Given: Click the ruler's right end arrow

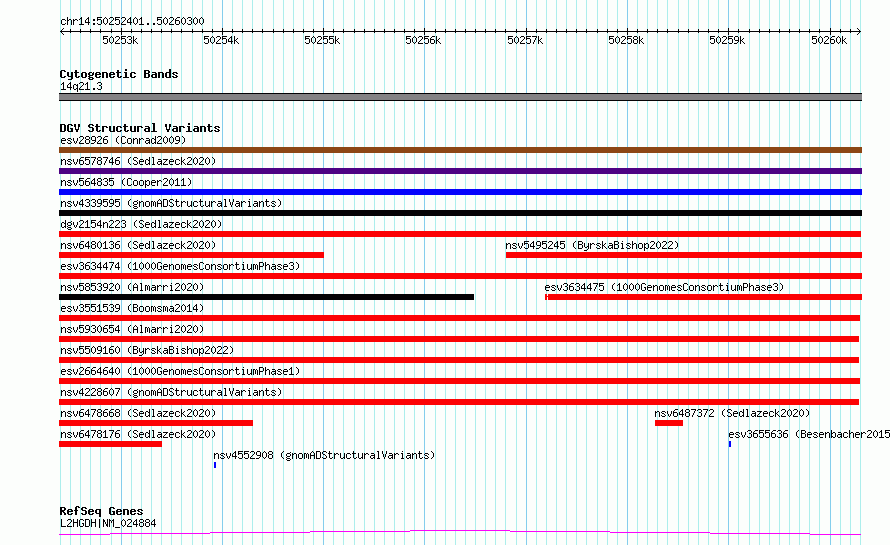Looking at the screenshot, I should 859,31.
